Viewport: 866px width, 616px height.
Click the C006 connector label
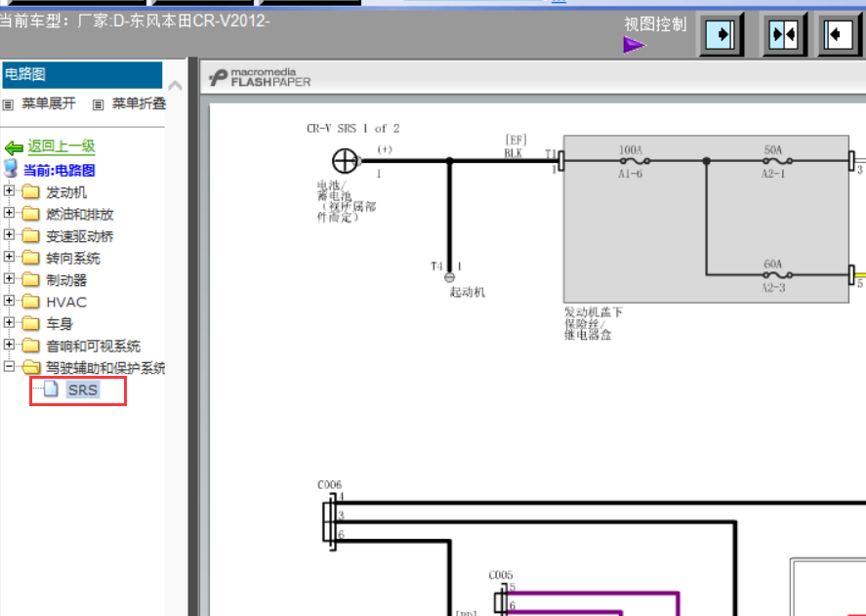pos(329,484)
